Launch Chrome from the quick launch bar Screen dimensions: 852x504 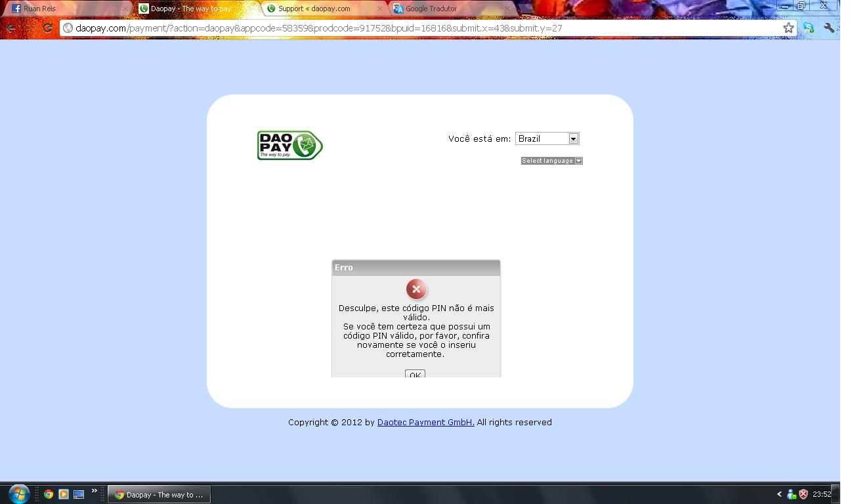49,494
